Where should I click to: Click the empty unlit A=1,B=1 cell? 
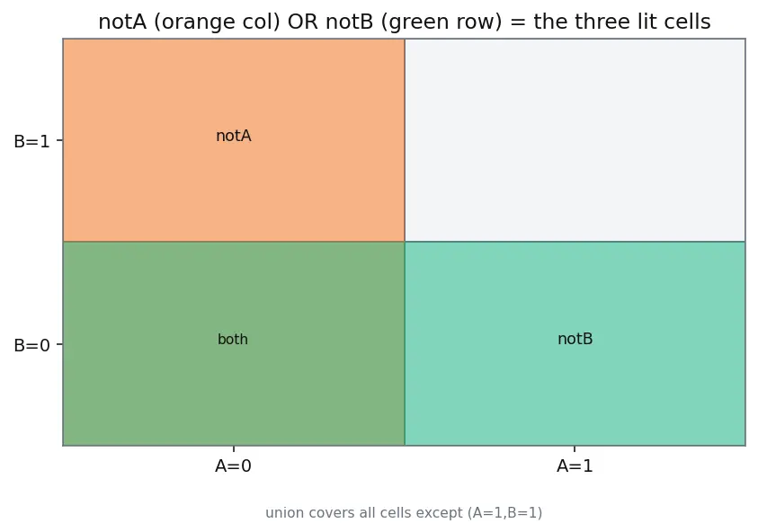click(575, 140)
